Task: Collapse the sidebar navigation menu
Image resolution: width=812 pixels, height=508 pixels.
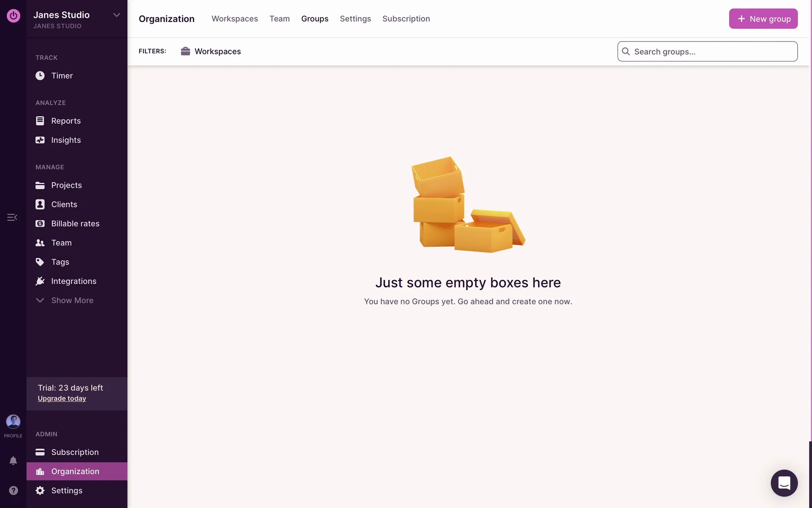Action: (x=12, y=217)
